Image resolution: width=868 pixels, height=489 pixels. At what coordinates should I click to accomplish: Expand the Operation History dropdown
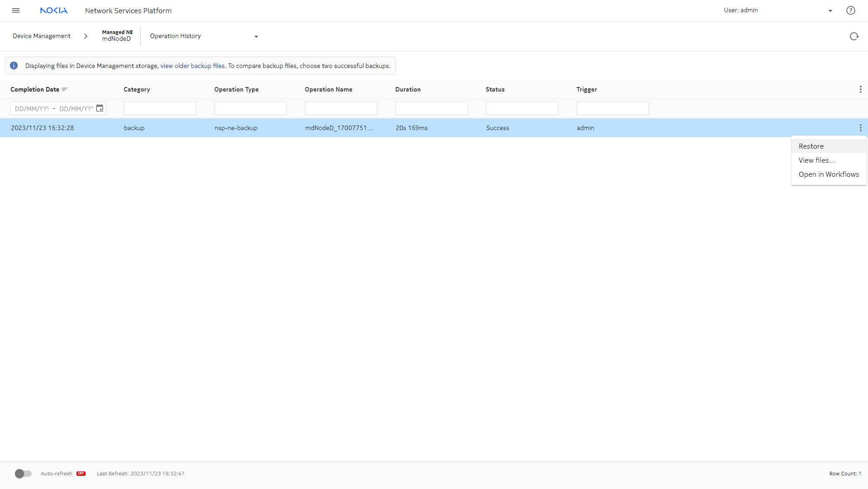(x=256, y=37)
